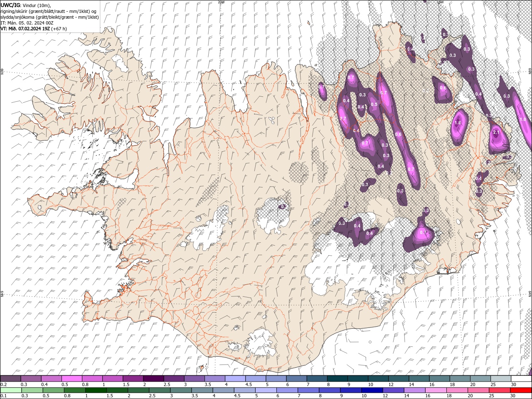This screenshot has height=399, width=532.
Task: Click the top legend swatch labeled 25
Action: click(x=501, y=379)
